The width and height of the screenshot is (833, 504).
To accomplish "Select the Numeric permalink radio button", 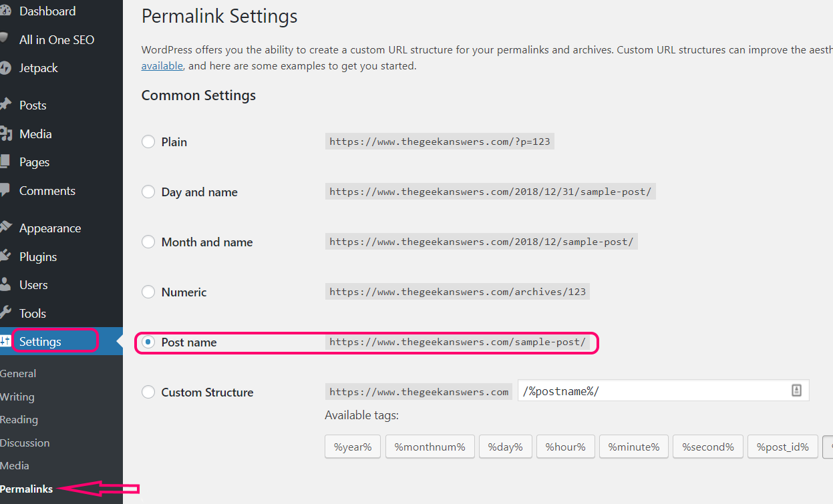I will pos(148,292).
